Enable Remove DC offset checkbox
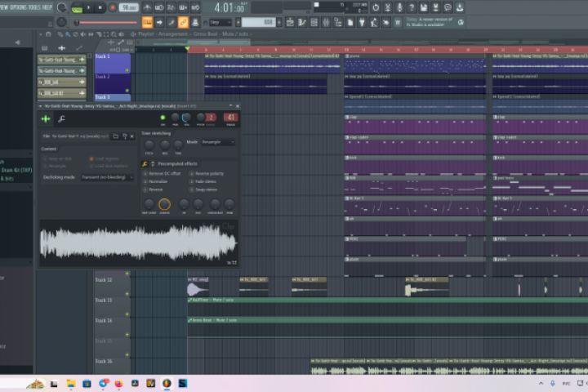The height and width of the screenshot is (392, 588). [145, 174]
